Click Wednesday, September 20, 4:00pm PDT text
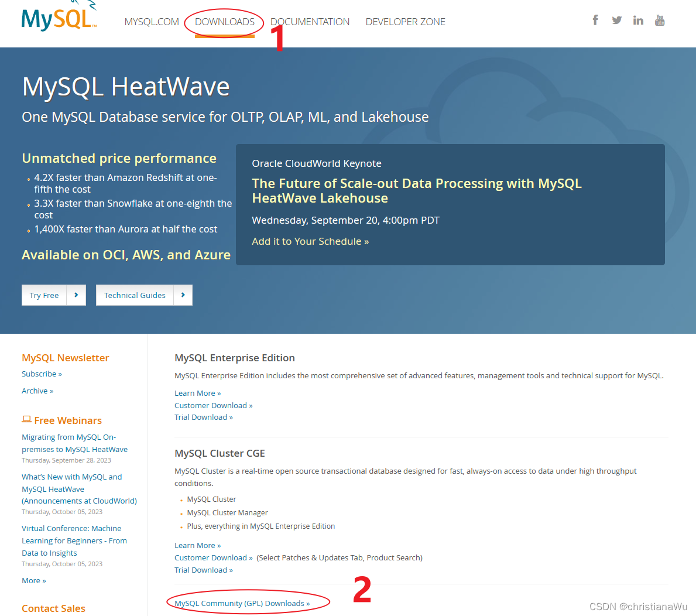The height and width of the screenshot is (616, 696). [346, 220]
